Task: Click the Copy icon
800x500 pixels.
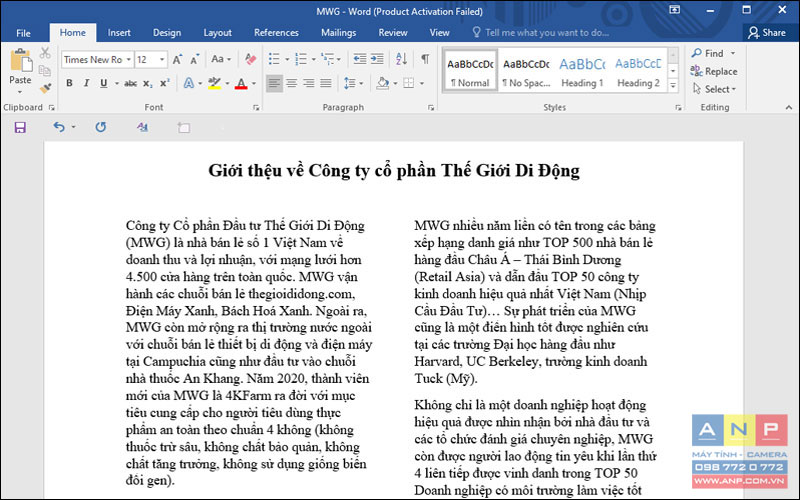Action: [x=45, y=70]
